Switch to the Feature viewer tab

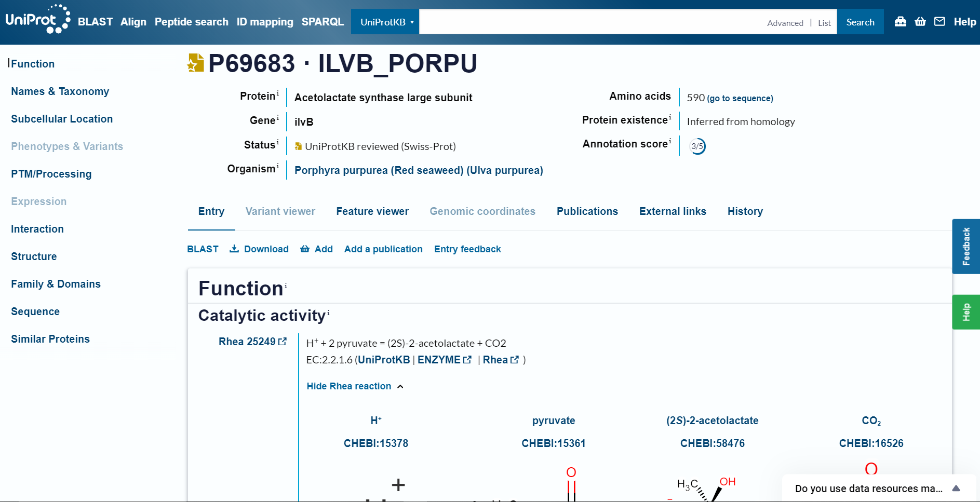(x=372, y=211)
